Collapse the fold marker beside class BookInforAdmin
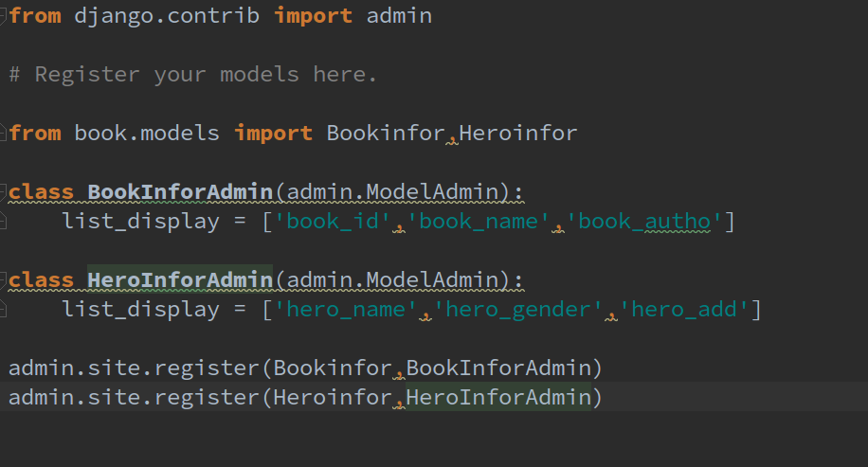Screen dimensions: 868x467 tap(3, 192)
